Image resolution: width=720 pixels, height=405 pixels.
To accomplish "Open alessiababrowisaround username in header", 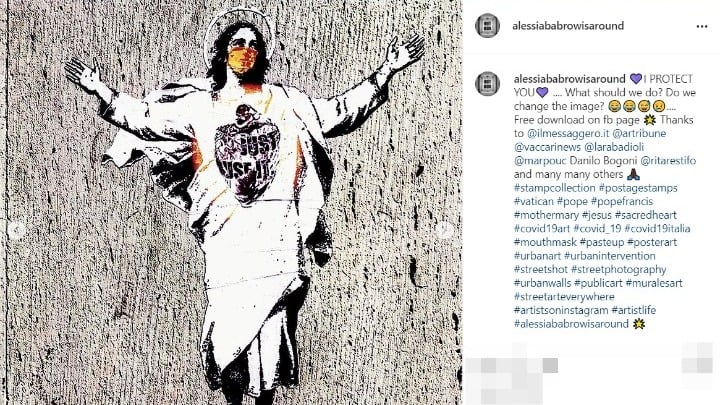I will [x=568, y=26].
